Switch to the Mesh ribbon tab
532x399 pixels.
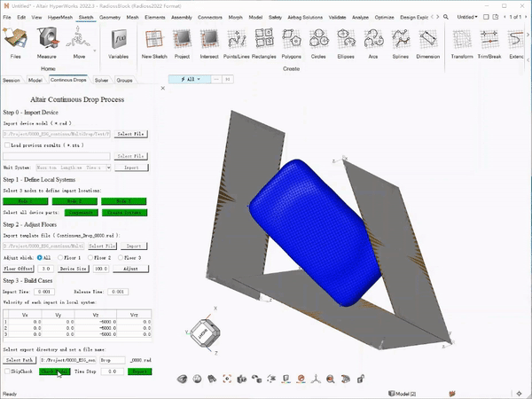point(132,18)
